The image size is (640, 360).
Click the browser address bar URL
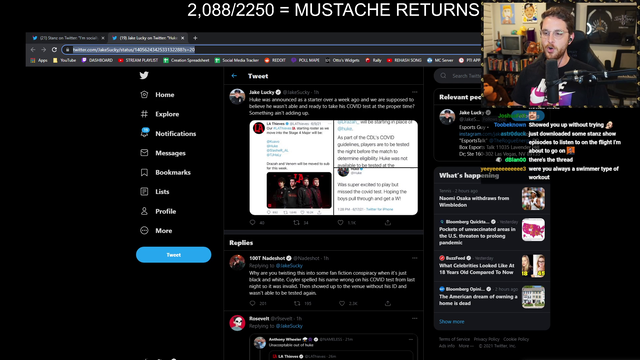pos(134,50)
